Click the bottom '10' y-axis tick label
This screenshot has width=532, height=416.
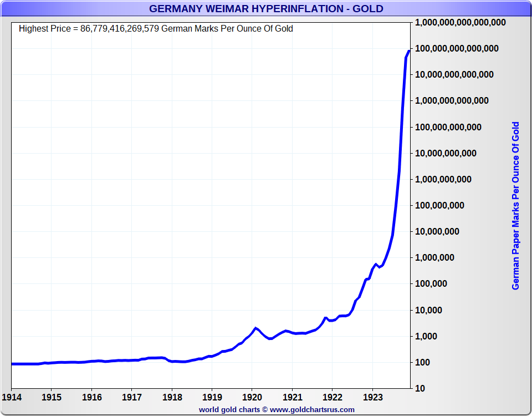pyautogui.click(x=420, y=389)
